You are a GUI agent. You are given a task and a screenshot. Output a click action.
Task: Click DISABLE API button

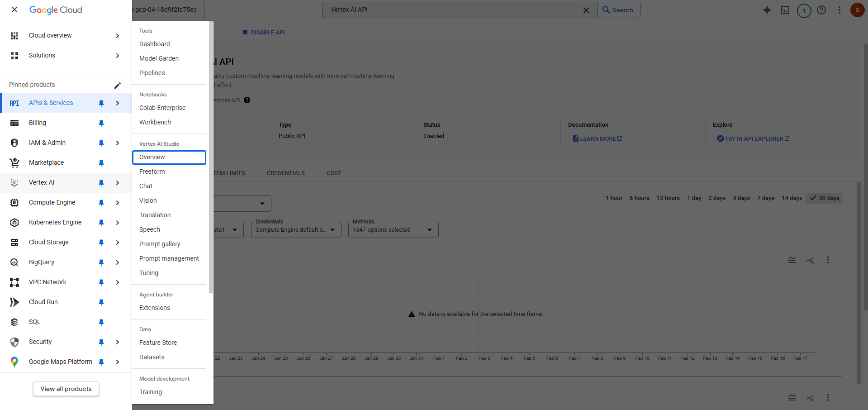coord(264,33)
